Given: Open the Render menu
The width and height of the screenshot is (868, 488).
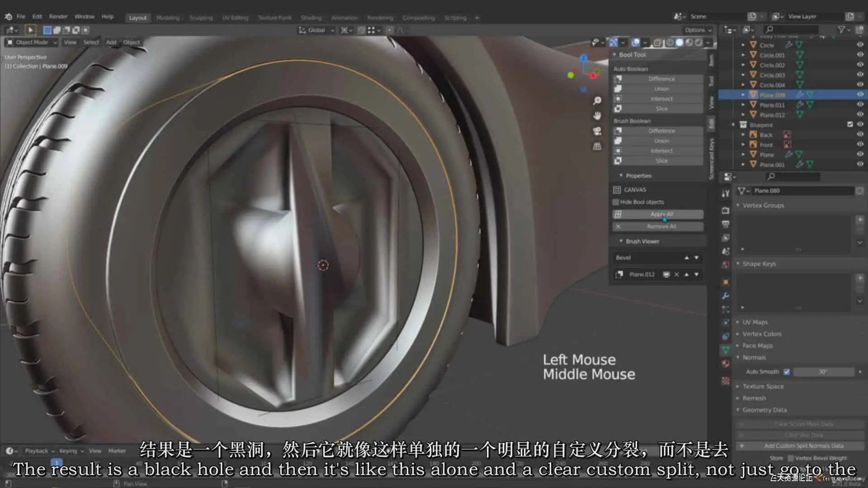Looking at the screenshot, I should coord(58,16).
